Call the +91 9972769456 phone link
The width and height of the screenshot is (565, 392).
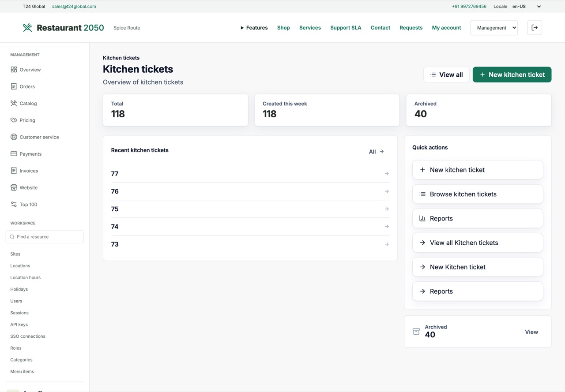coord(469,7)
